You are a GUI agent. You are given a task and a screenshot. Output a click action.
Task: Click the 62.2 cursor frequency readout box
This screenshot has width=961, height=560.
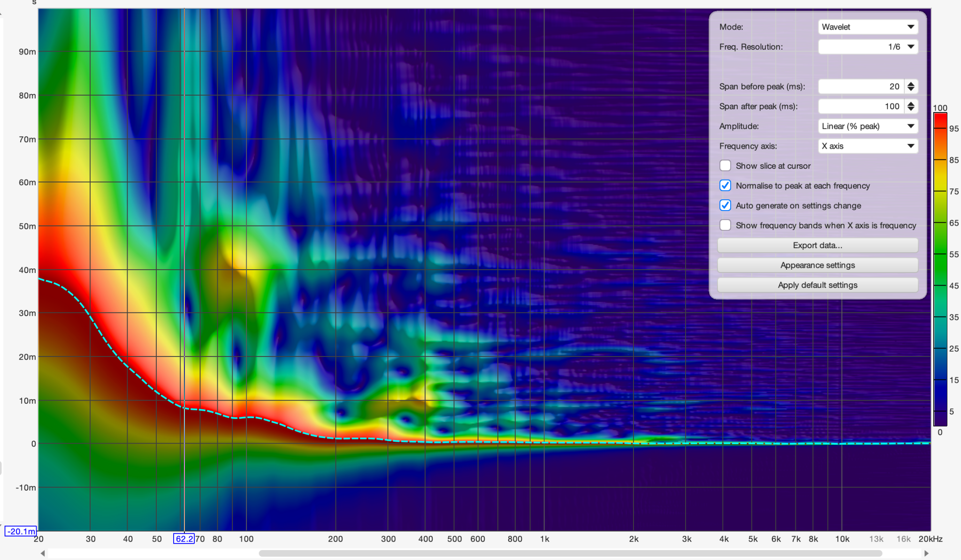[x=184, y=538]
